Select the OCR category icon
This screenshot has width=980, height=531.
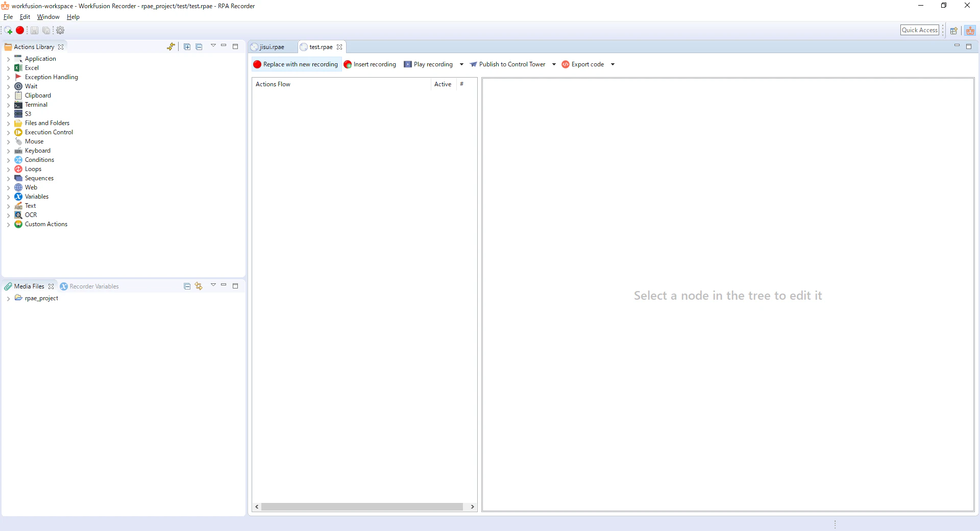[x=18, y=215]
